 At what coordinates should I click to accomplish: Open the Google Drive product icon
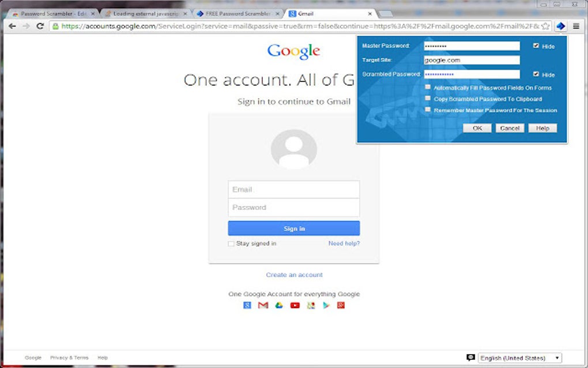coord(279,305)
